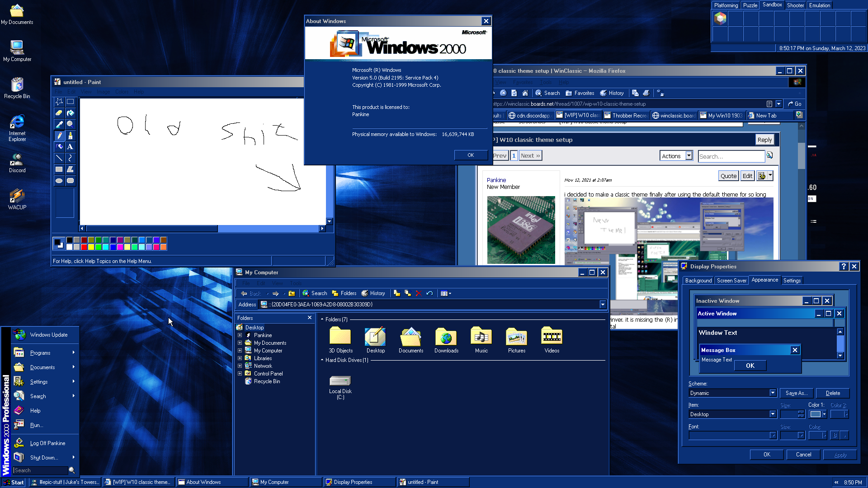The width and height of the screenshot is (868, 488).
Task: Click Save As button in Display Properties
Action: 796,393
